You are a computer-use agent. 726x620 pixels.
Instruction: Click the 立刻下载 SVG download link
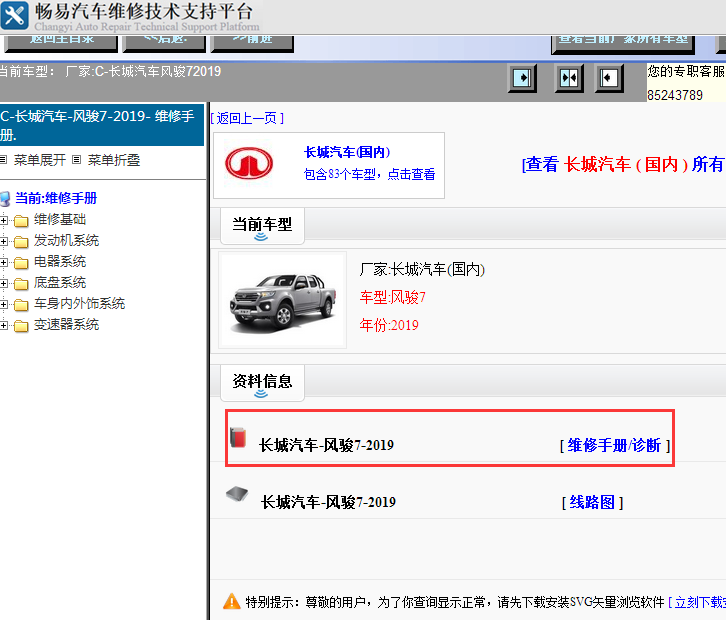tap(697, 602)
